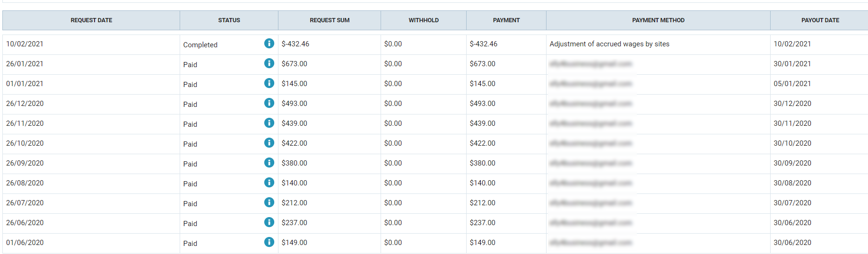Click info icon for 26/01/2021 request
Screen dimensions: 868x254
click(269, 63)
